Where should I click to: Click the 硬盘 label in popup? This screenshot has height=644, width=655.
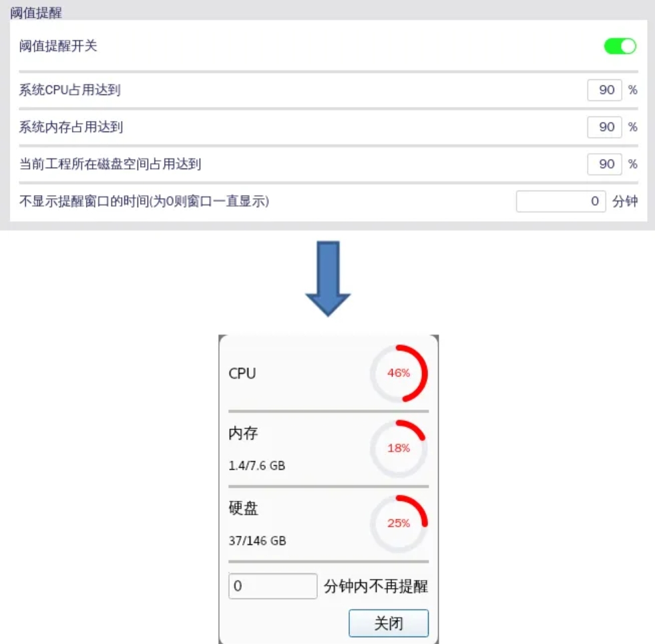pyautogui.click(x=243, y=508)
